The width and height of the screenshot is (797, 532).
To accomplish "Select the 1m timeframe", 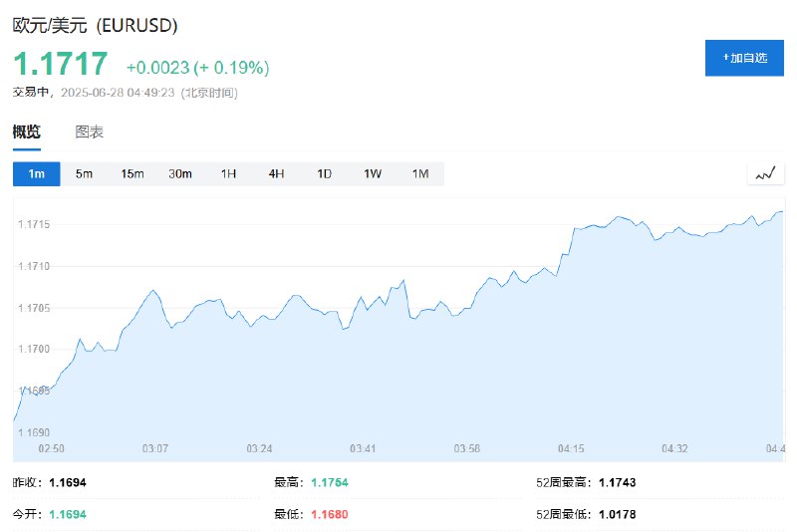I will pyautogui.click(x=37, y=173).
